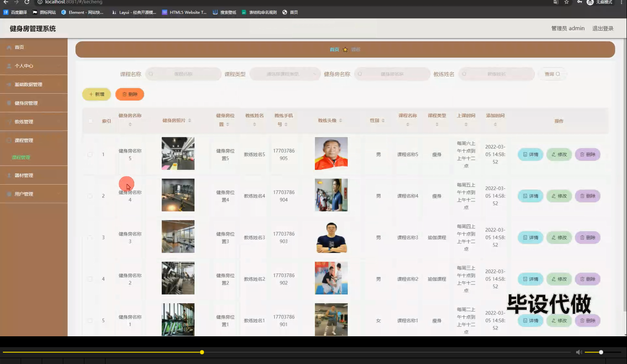Sort by 上课时间 column arrows
The image size is (627, 364).
point(466,125)
